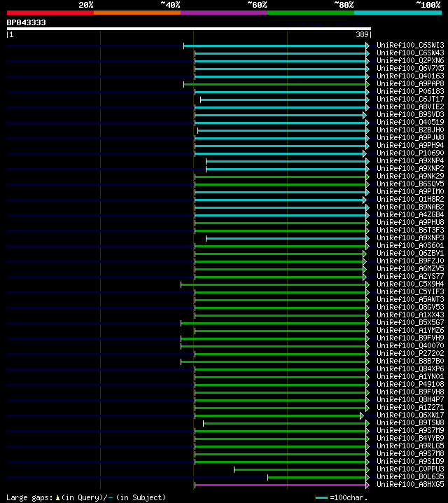The width and height of the screenshot is (448, 503).
Task: Open the UniRef100_C6JT17 hit
Action: tap(410, 99)
